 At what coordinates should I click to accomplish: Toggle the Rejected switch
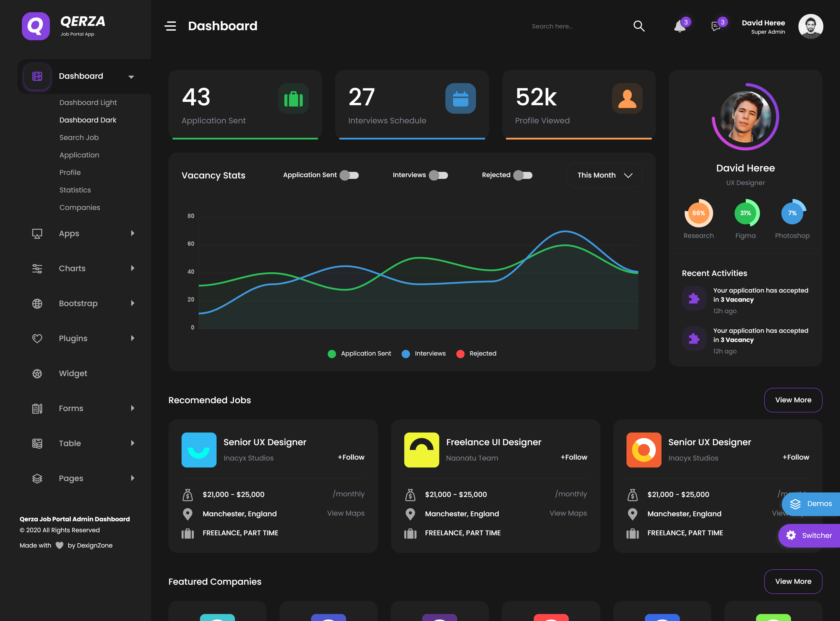click(x=523, y=175)
